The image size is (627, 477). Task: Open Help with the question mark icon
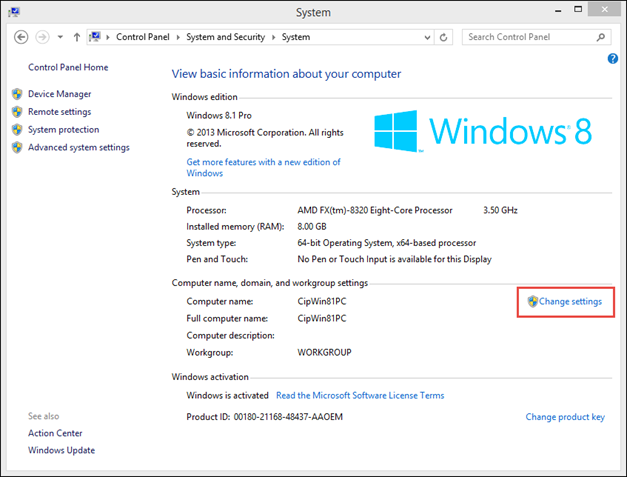(x=613, y=59)
